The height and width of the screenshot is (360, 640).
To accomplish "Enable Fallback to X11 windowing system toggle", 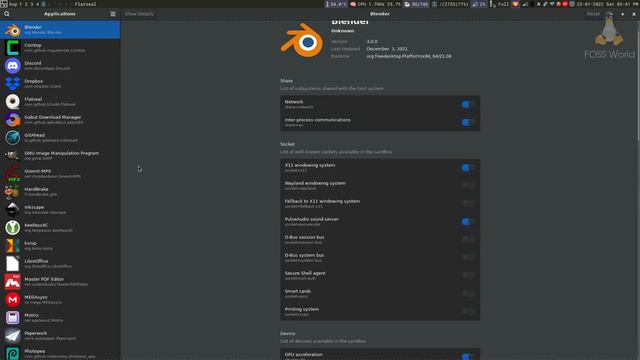I will tap(469, 204).
